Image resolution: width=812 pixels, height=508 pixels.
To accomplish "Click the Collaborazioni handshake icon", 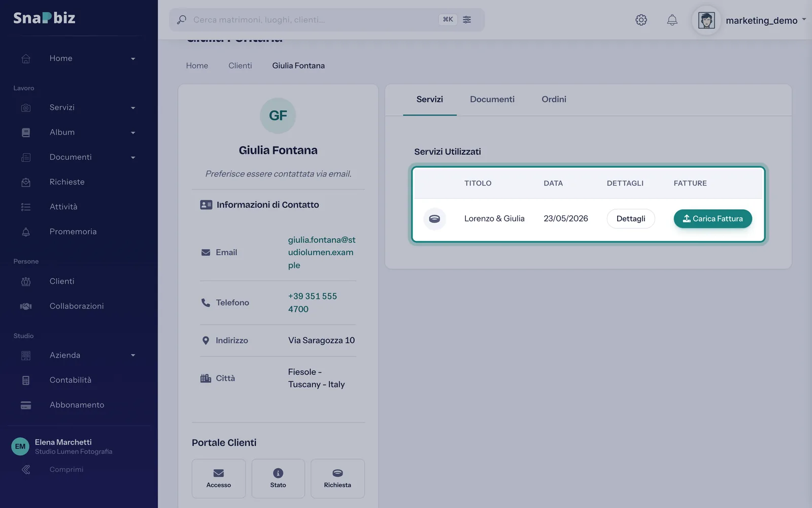I will 26,306.
